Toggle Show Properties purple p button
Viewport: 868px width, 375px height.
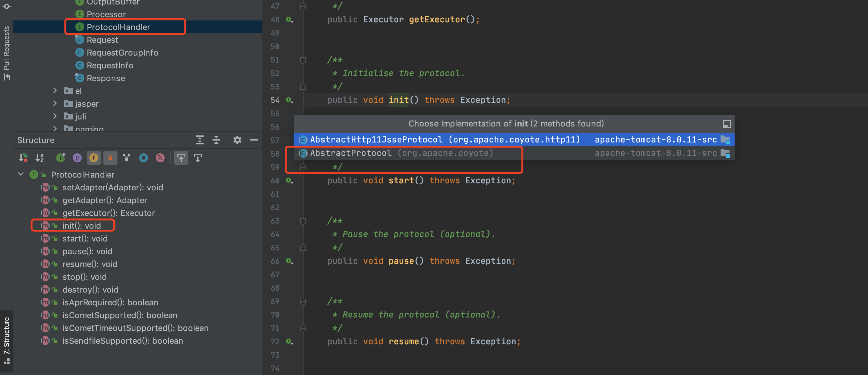(x=77, y=158)
